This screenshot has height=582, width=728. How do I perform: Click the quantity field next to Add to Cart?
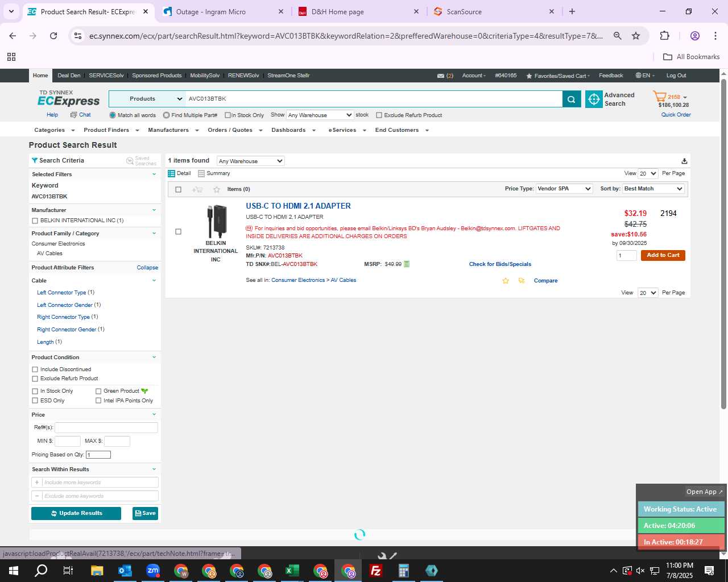coord(627,256)
